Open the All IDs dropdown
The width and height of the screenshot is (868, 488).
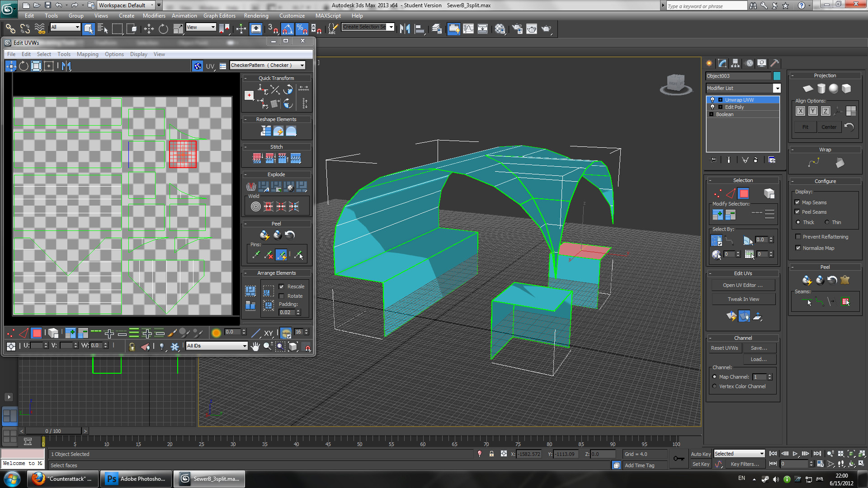click(217, 346)
